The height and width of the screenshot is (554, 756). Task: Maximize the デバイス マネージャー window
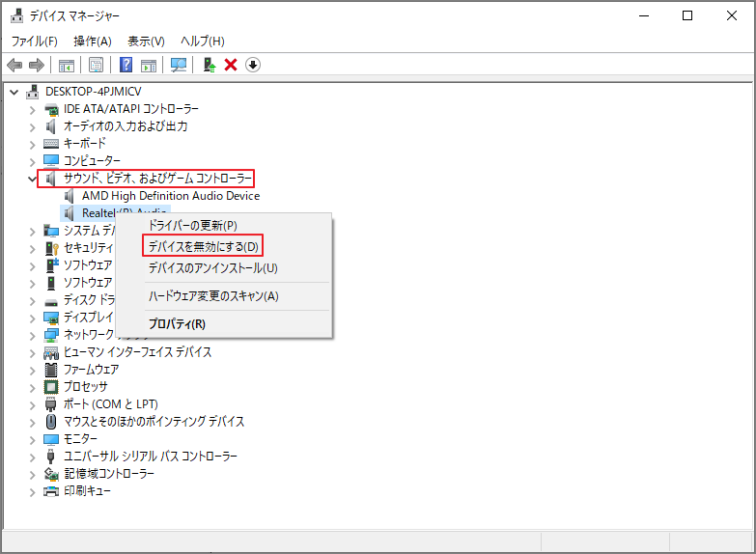pos(687,15)
